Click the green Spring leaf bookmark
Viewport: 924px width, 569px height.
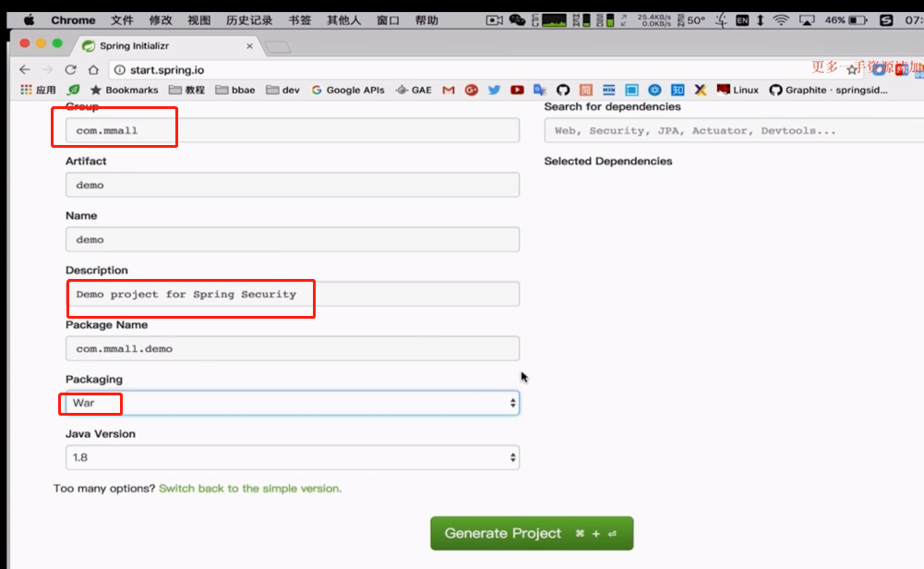(73, 90)
